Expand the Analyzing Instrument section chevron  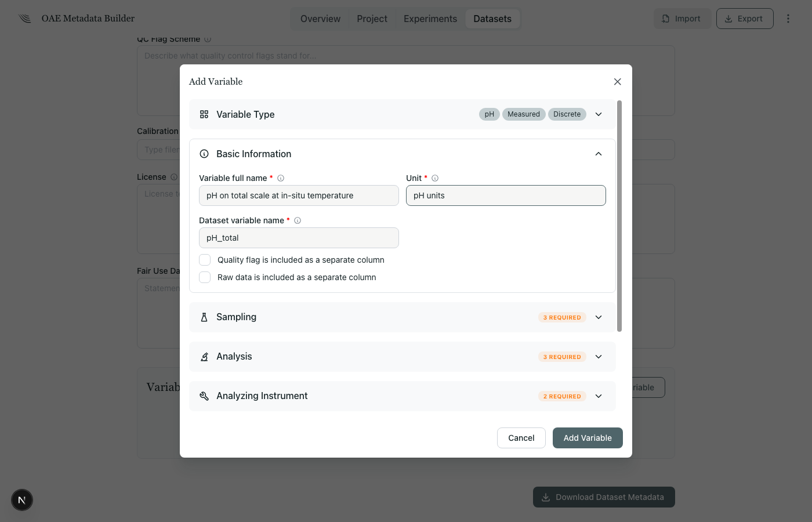(x=599, y=396)
